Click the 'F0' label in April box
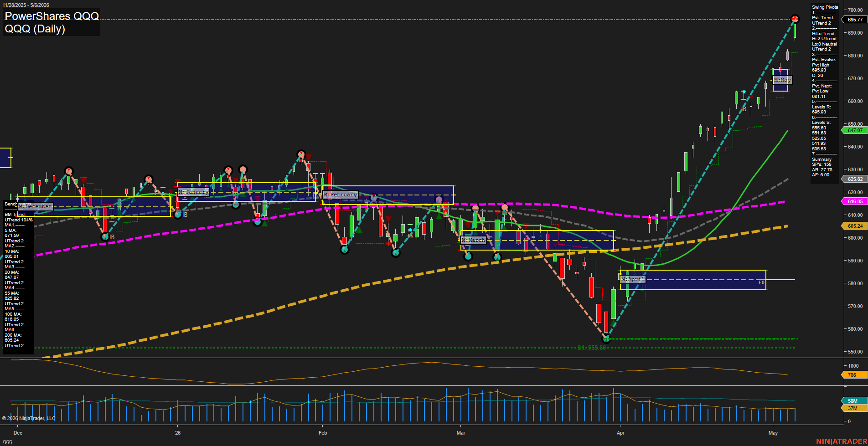This screenshot has width=868, height=446. click(761, 283)
